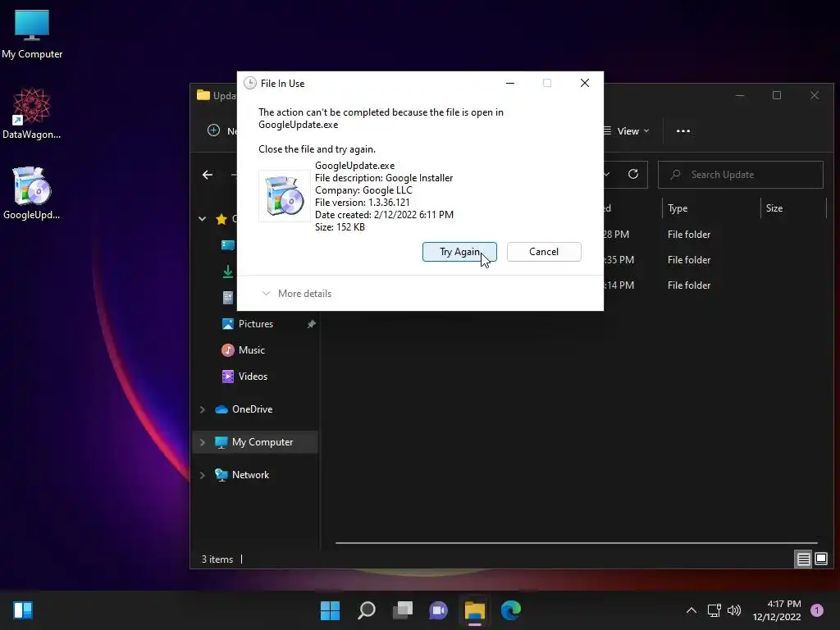Select My Computer in navigation pane
This screenshot has height=630, width=840.
pos(255,442)
